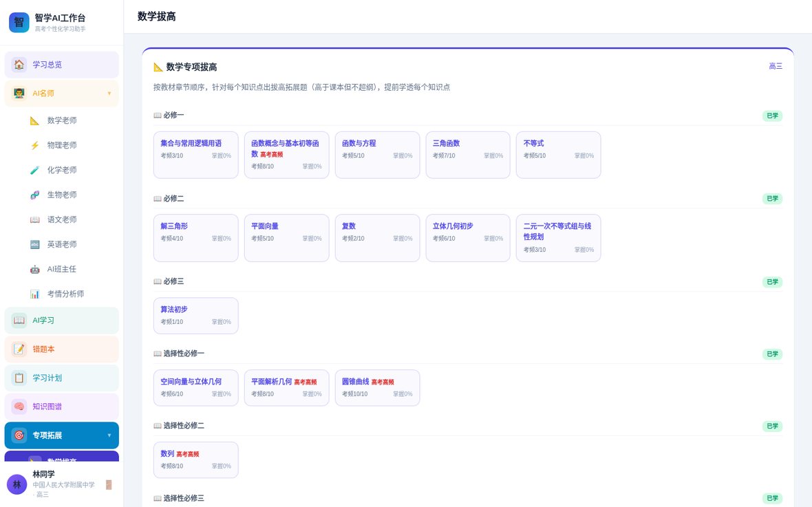
Task: Select the 圆锥曲线 topic card
Action: (x=377, y=387)
